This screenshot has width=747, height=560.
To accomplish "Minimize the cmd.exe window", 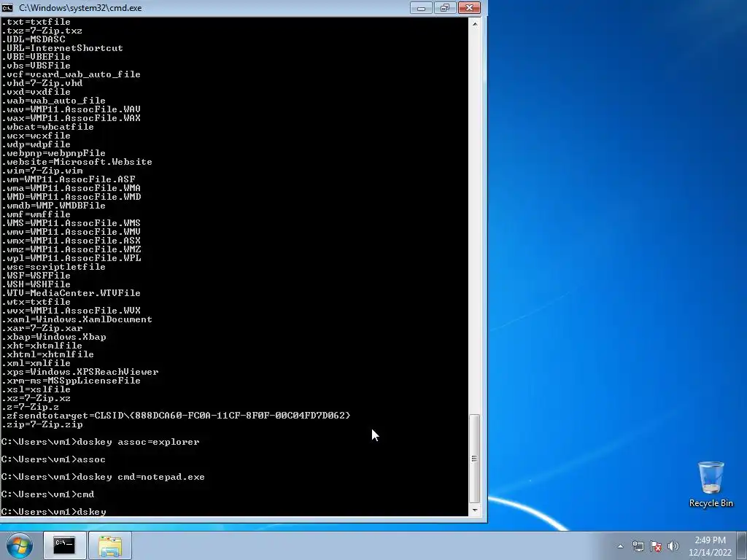I will click(421, 7).
